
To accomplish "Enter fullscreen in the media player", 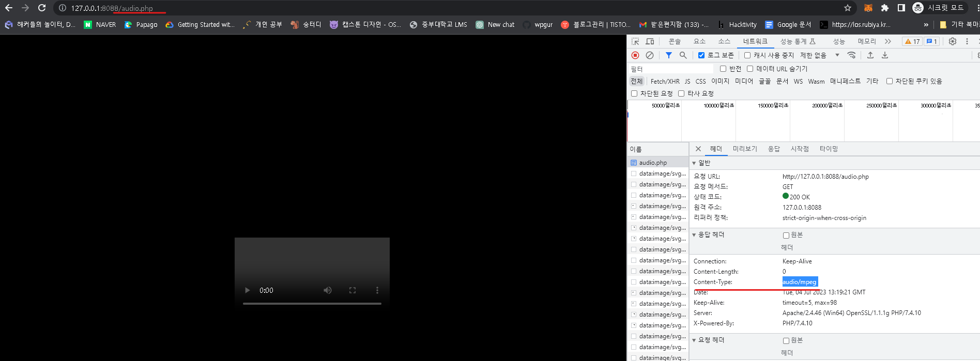I will tap(353, 290).
